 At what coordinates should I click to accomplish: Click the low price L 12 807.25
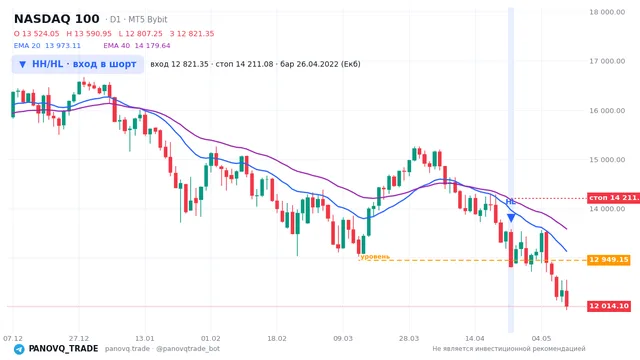click(x=140, y=33)
